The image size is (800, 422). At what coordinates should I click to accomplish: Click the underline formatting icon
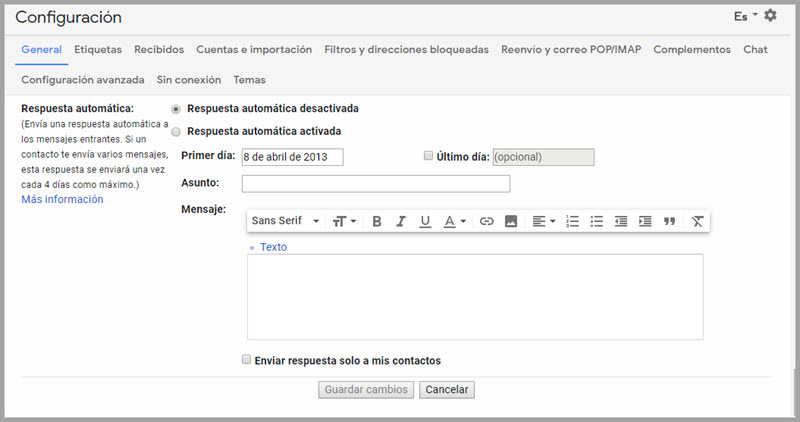click(x=425, y=221)
